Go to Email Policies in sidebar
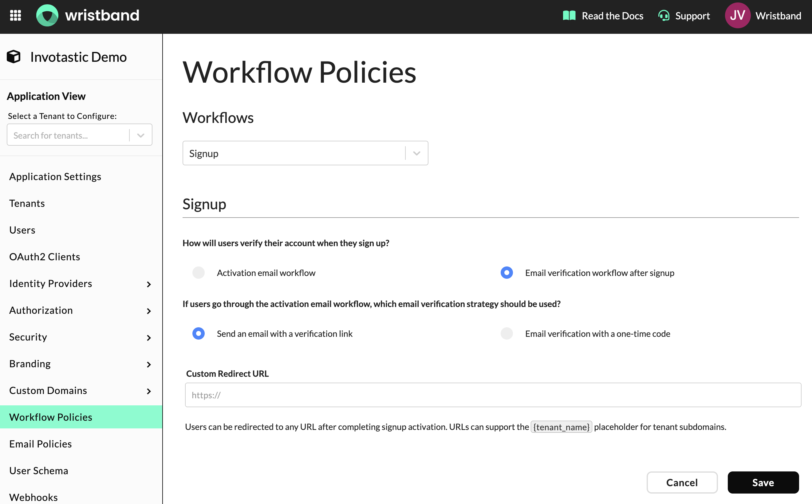The width and height of the screenshot is (812, 504). 40,444
